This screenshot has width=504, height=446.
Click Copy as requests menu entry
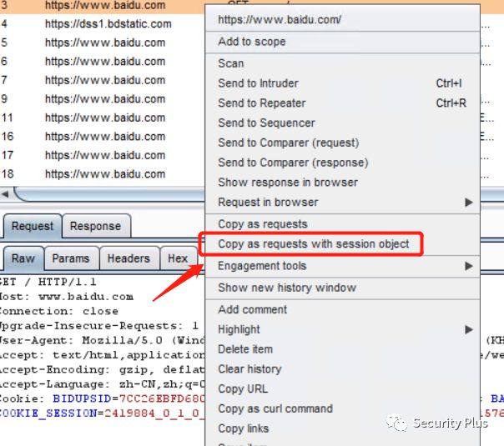(x=343, y=224)
